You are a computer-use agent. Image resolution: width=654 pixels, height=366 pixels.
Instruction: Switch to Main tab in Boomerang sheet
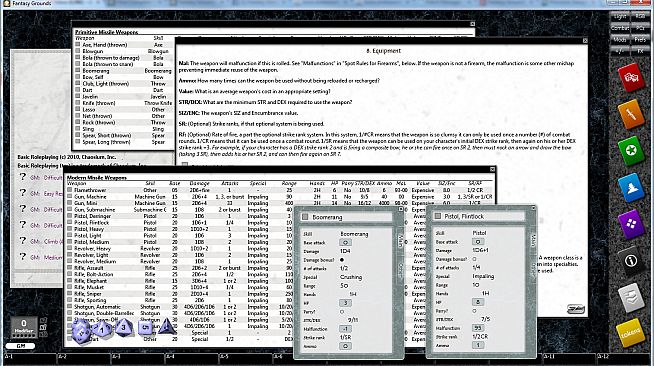400,240
